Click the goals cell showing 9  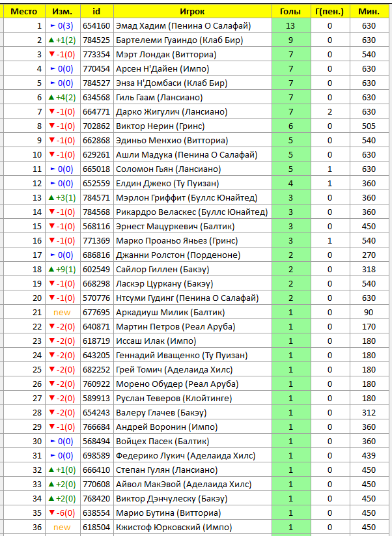(291, 40)
